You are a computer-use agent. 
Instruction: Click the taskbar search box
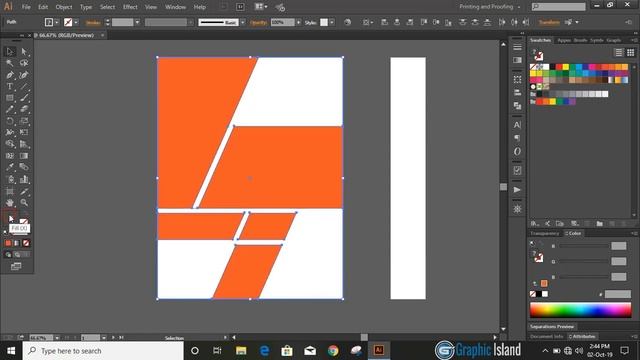(103, 351)
